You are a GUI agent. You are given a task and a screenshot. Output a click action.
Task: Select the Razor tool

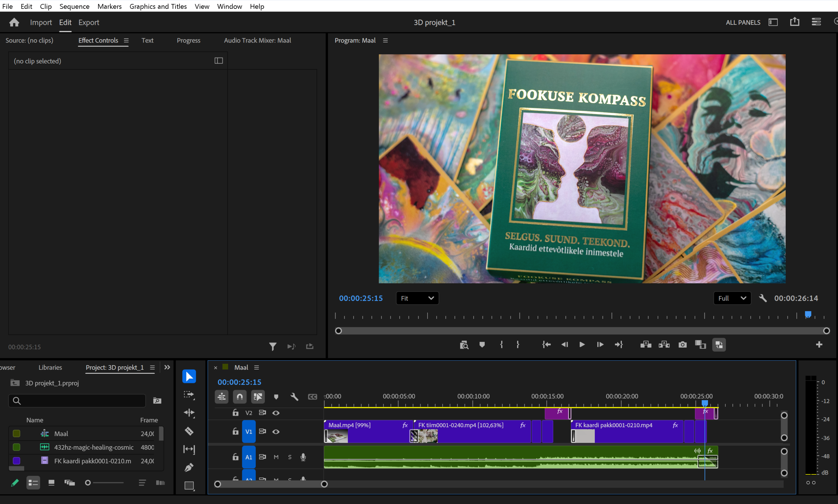tap(189, 431)
